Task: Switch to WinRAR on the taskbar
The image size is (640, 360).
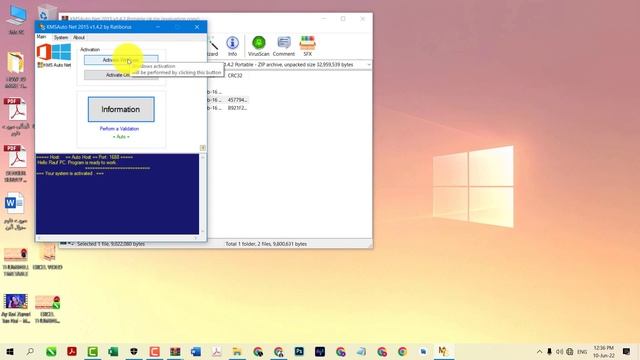Action: click(x=175, y=351)
